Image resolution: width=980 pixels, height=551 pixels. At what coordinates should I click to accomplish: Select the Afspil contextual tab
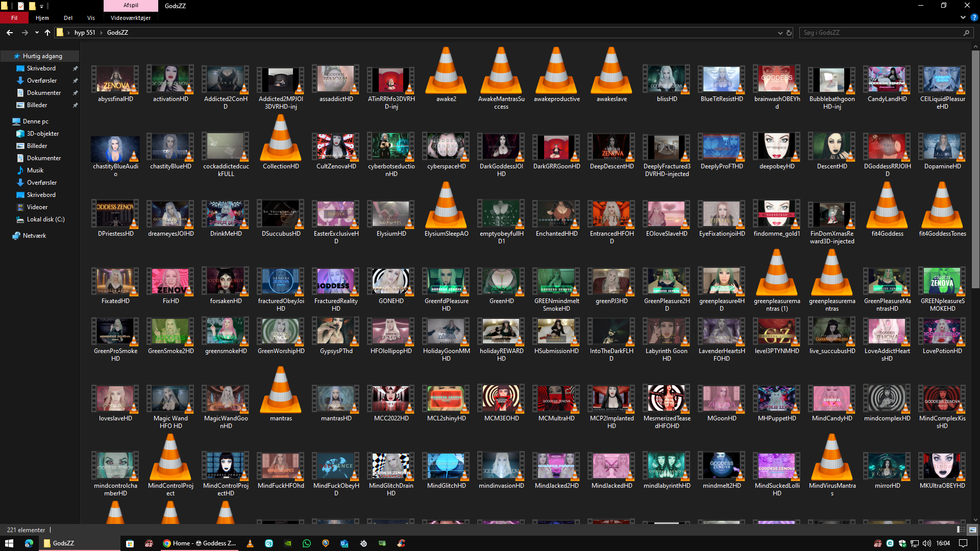click(131, 6)
